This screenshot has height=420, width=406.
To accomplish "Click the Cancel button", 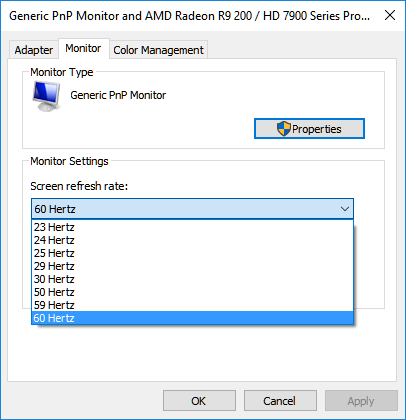I will pyautogui.click(x=280, y=401).
